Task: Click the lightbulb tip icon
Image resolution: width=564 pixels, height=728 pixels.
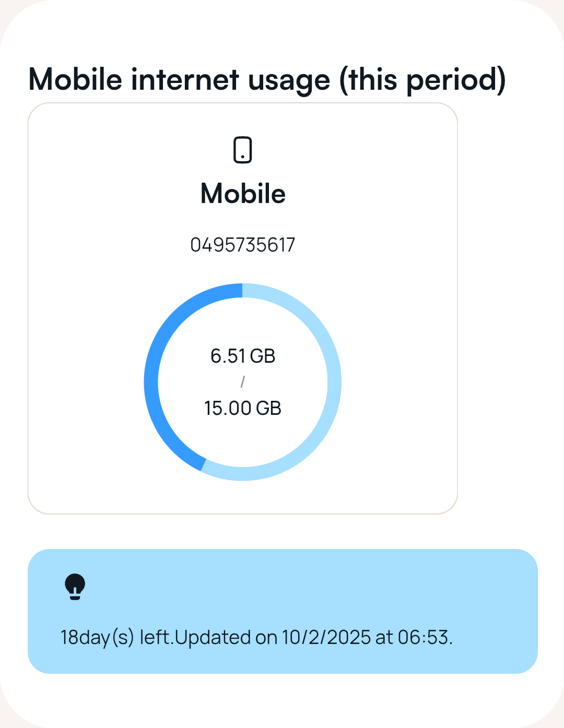Action: [75, 587]
